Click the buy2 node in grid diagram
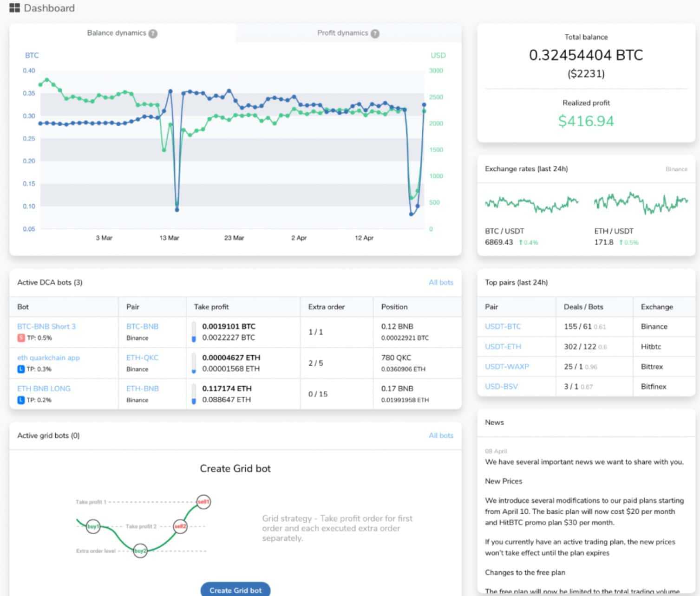 coord(140,551)
